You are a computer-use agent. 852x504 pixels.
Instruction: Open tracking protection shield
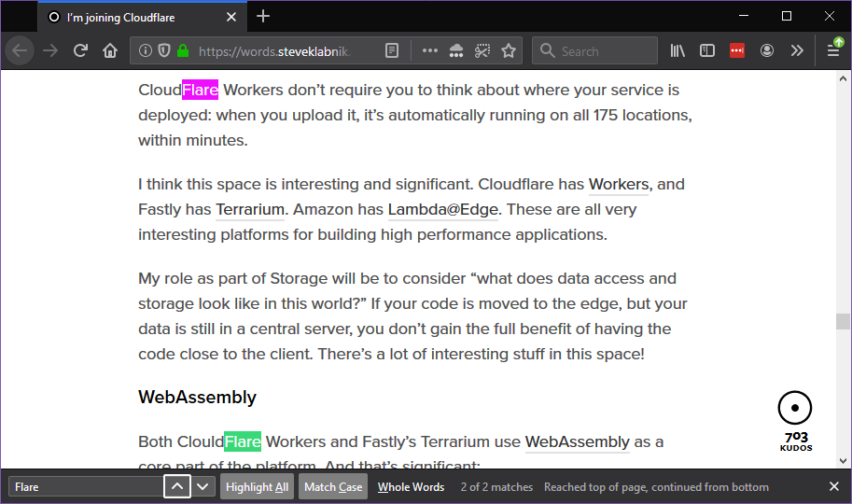point(164,51)
